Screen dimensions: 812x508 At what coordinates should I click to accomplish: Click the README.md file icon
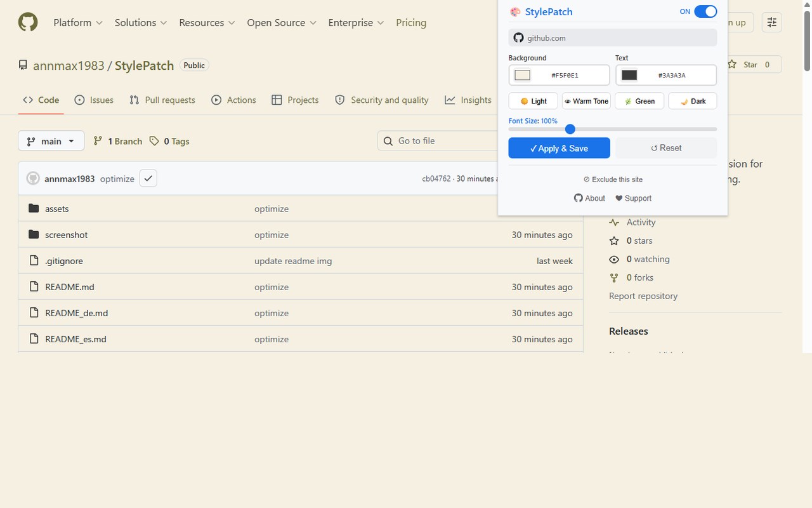point(34,286)
